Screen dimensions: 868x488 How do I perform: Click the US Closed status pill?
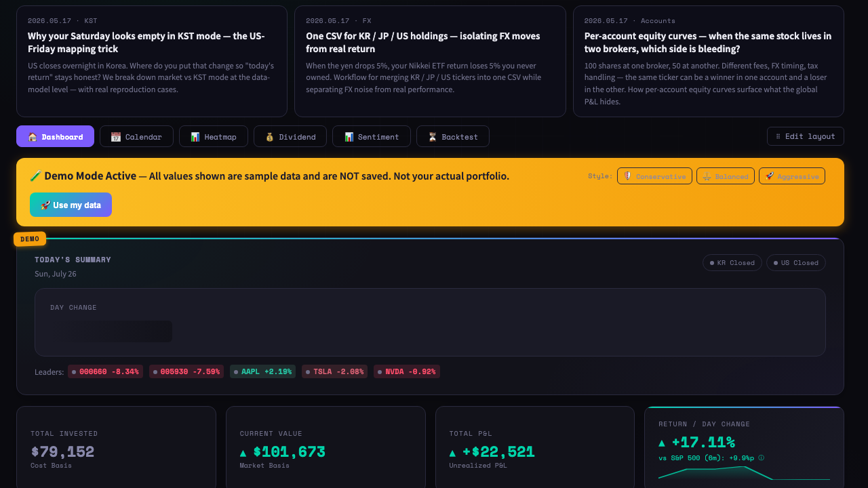(796, 262)
